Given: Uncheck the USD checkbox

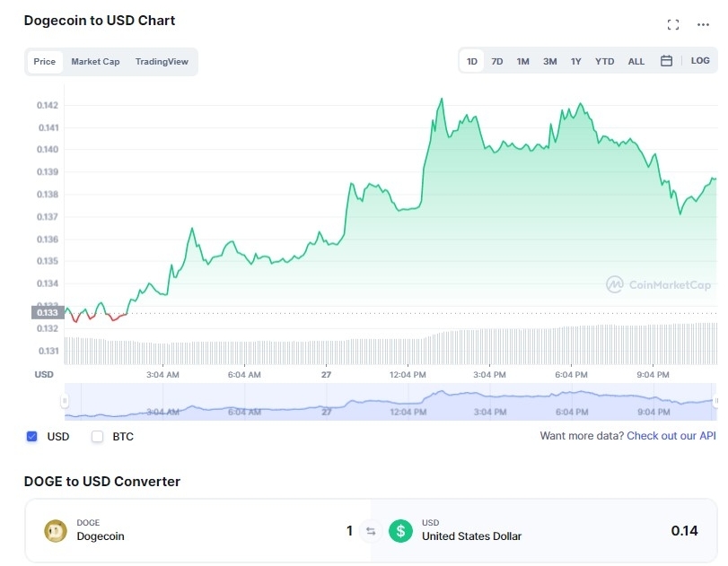Looking at the screenshot, I should point(32,437).
